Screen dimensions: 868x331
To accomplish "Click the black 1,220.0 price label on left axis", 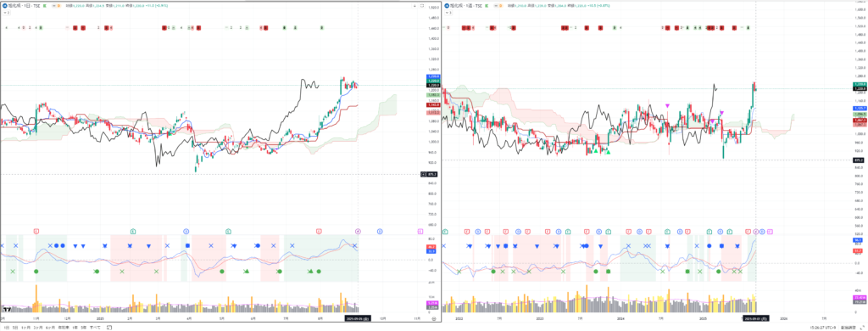I will coord(433,85).
